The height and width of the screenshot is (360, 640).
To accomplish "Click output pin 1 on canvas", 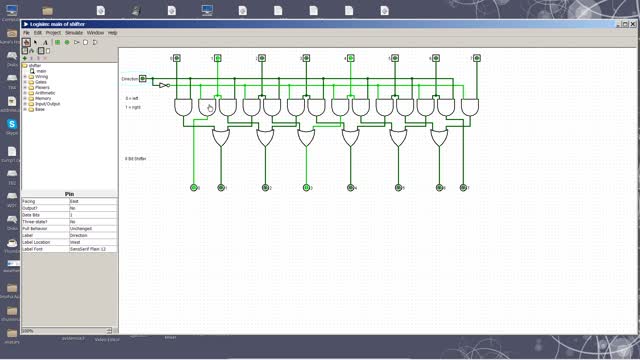I will pyautogui.click(x=221, y=188).
